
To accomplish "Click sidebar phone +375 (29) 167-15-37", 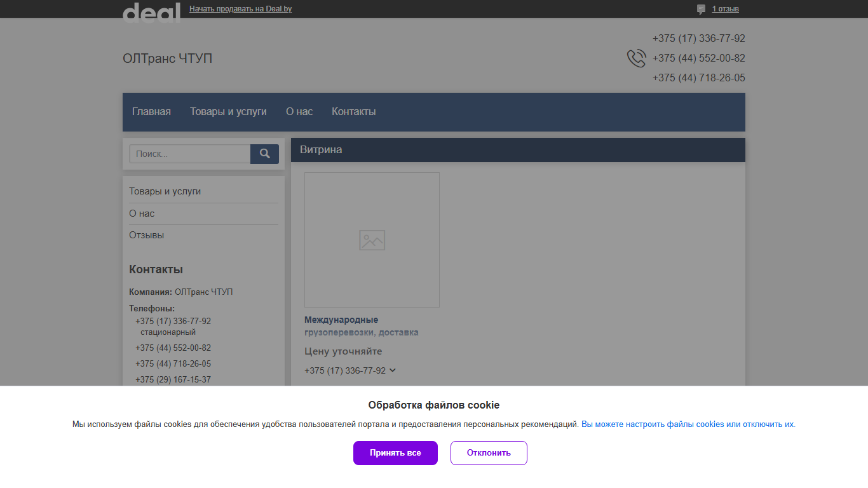I will pyautogui.click(x=173, y=380).
